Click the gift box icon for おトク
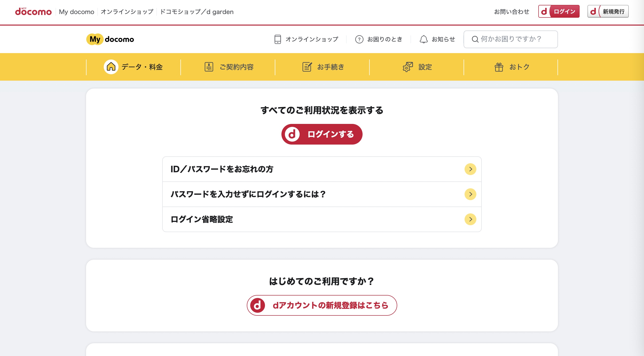This screenshot has height=356, width=644. click(499, 67)
